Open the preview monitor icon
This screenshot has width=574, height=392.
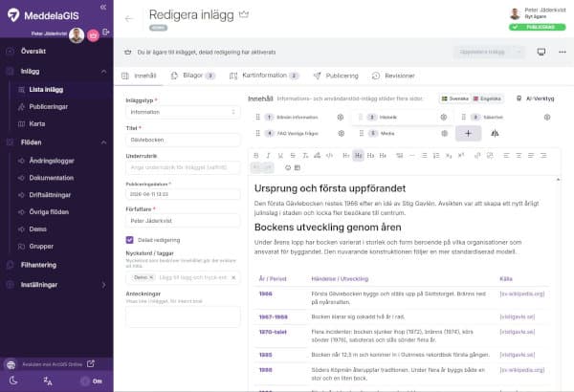[x=541, y=52]
